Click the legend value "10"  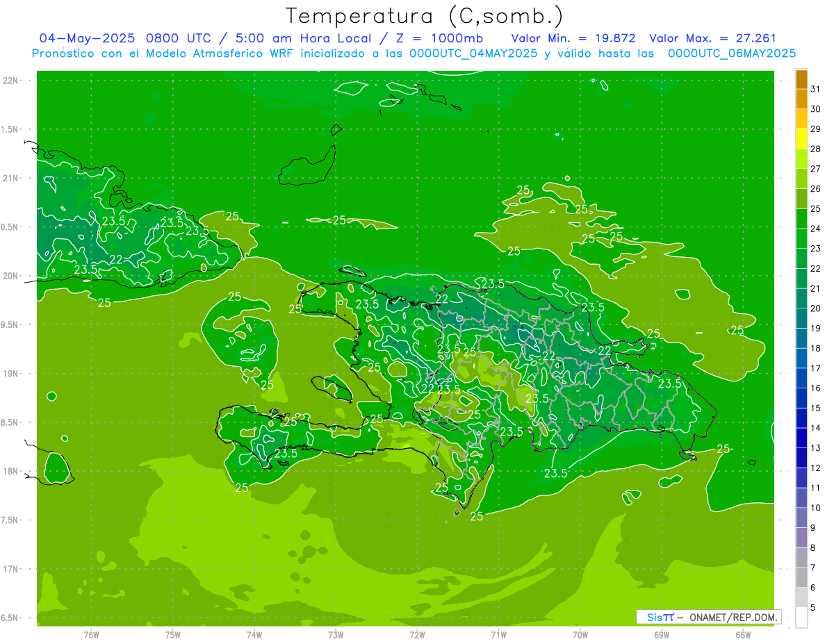click(x=815, y=508)
